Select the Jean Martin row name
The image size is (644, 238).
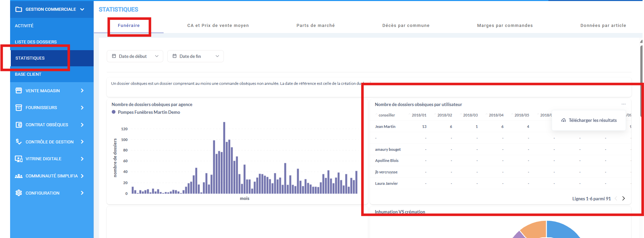(x=385, y=127)
